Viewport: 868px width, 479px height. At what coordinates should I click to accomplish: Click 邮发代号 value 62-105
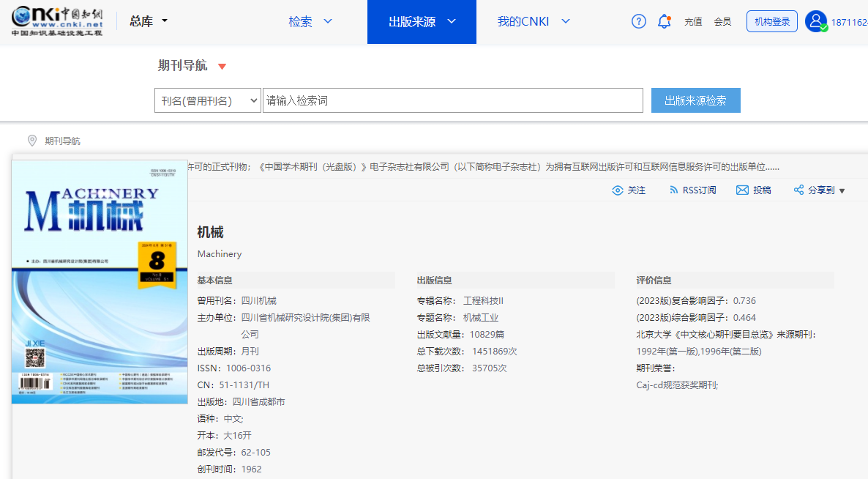point(255,452)
